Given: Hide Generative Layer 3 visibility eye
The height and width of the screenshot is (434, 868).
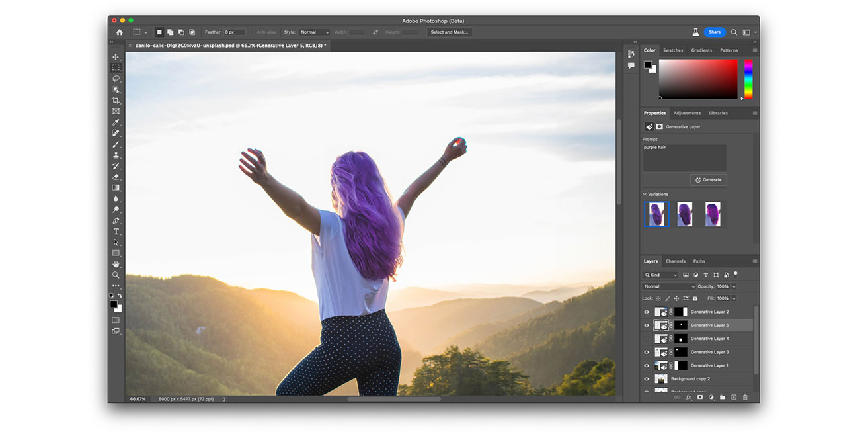Looking at the screenshot, I should point(647,352).
